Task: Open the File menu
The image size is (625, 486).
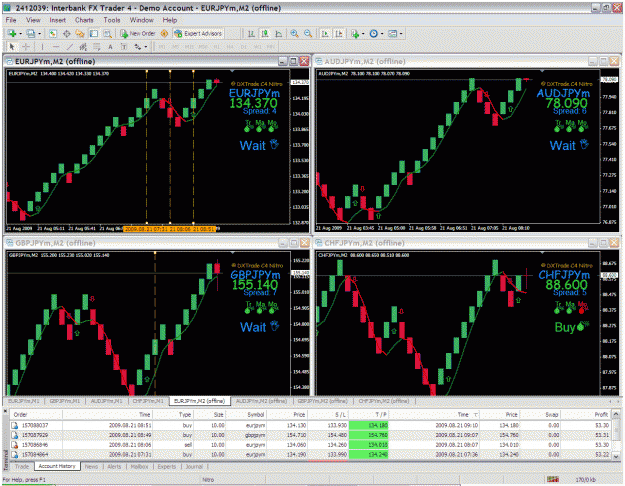Action: click(x=11, y=20)
